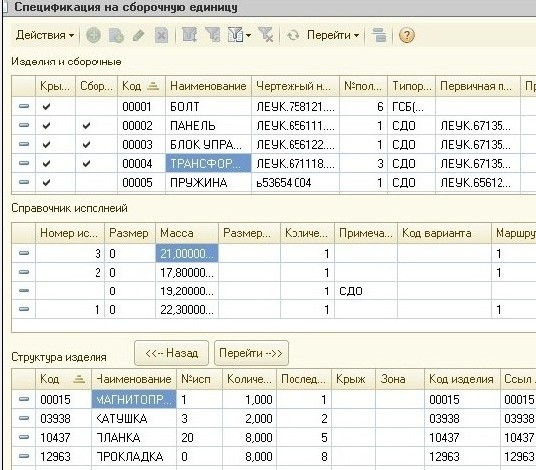The height and width of the screenshot is (470, 536).
Task: Sort structure table by Код column header
Action: (63, 379)
